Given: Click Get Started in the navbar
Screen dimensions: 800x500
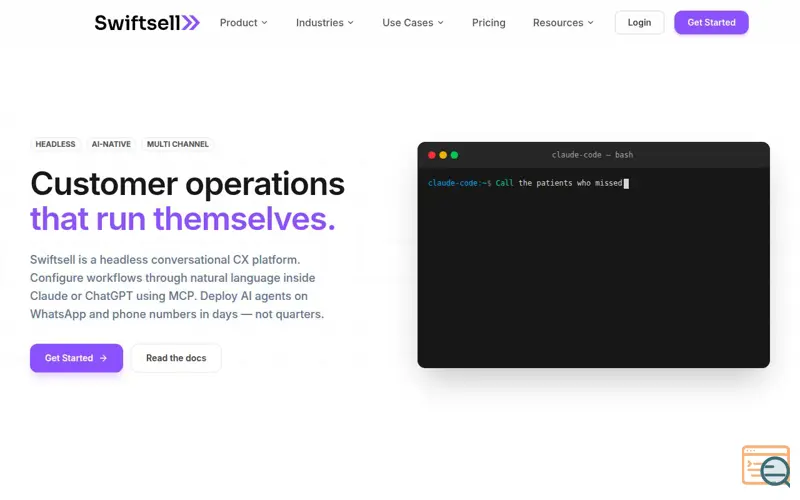Looking at the screenshot, I should (711, 22).
